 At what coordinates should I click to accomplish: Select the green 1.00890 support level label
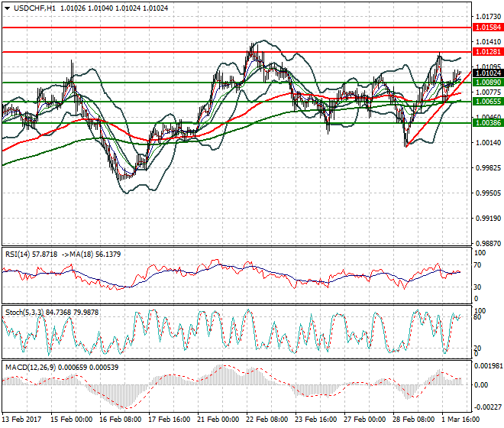tap(488, 83)
